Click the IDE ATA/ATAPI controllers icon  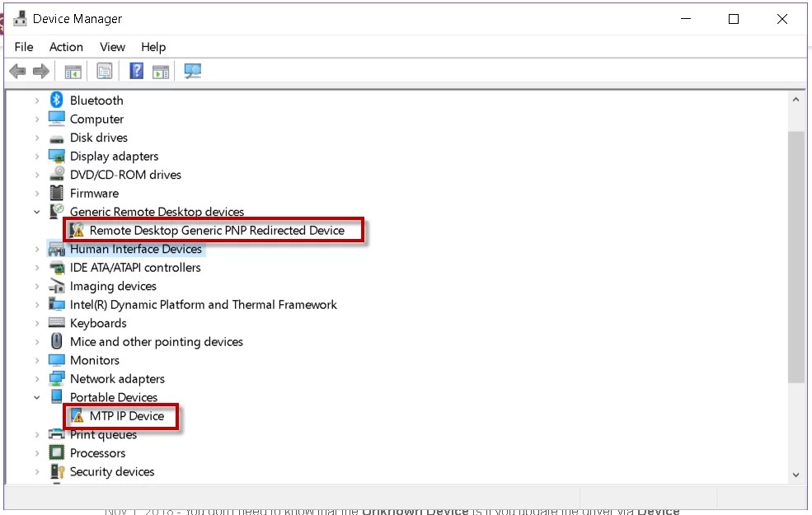56,268
